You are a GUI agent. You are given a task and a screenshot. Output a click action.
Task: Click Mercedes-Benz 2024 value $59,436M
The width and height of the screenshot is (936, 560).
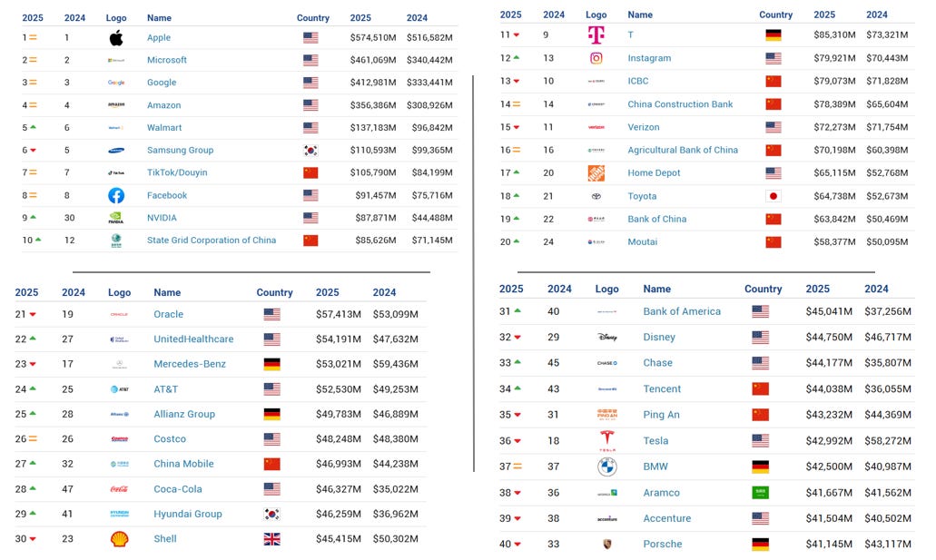tap(395, 364)
